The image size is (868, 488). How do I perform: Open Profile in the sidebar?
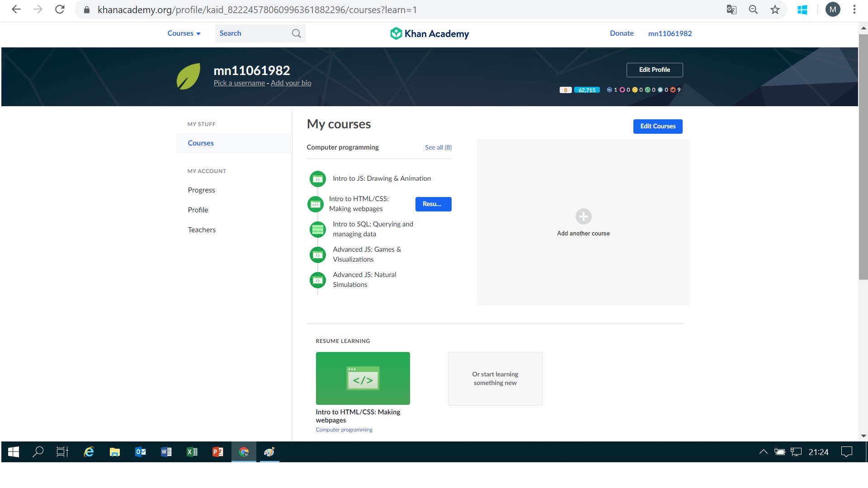pos(198,210)
